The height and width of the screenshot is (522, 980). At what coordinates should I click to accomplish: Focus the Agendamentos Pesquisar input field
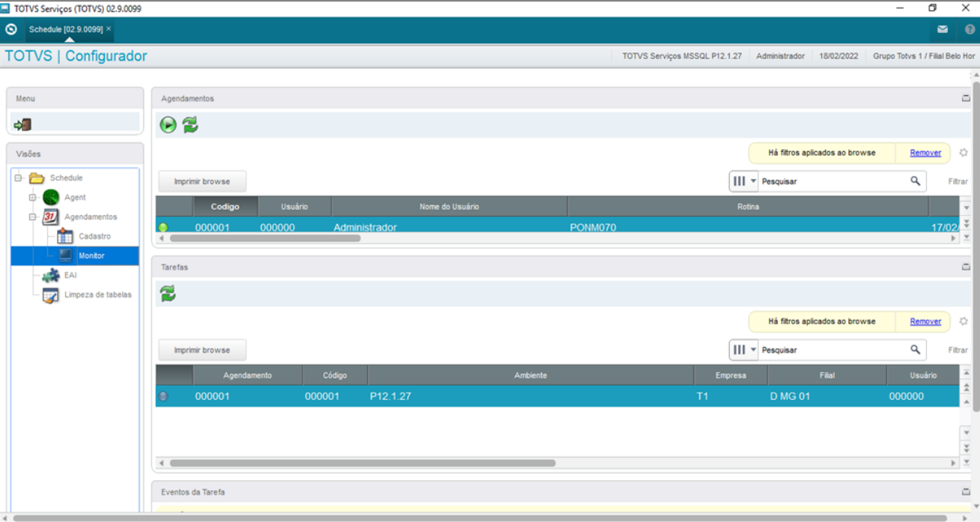pos(833,181)
